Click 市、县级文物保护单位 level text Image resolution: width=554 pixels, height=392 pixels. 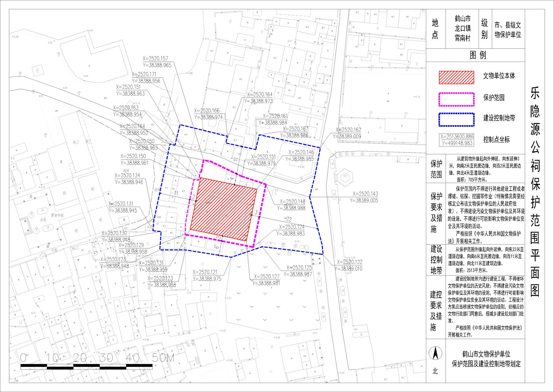pos(508,30)
